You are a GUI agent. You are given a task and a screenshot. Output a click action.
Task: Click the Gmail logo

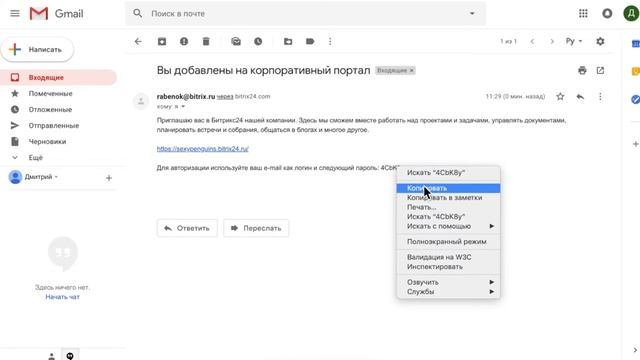pos(57,14)
